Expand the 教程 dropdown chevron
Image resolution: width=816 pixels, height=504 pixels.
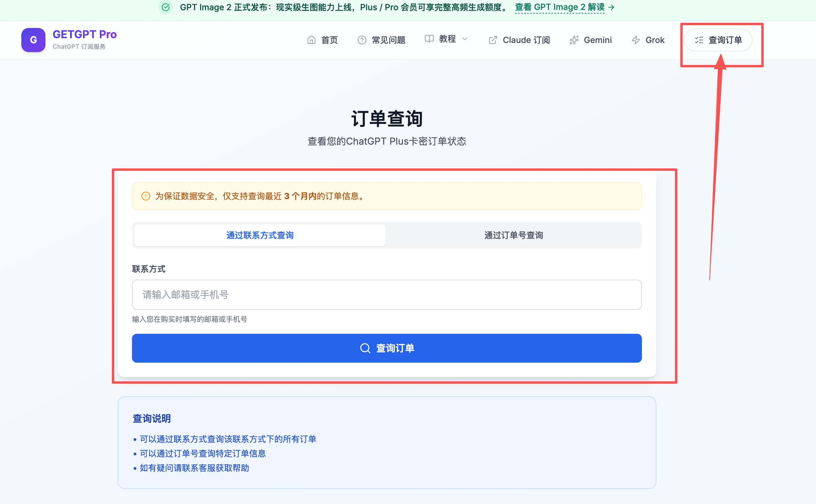tap(465, 39)
